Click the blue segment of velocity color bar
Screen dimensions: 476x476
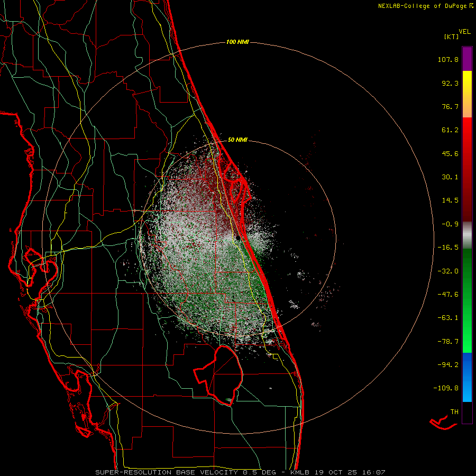click(x=467, y=377)
